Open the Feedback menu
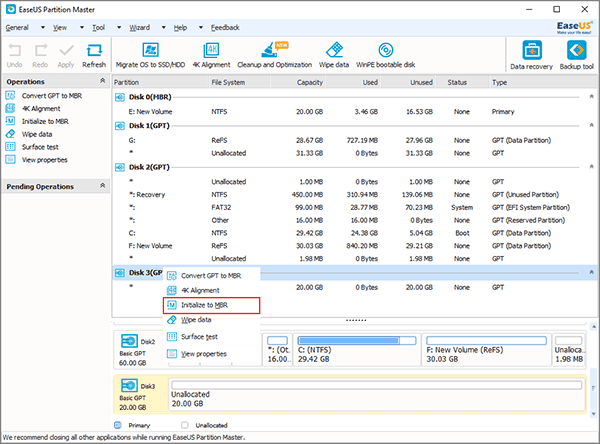 point(225,28)
